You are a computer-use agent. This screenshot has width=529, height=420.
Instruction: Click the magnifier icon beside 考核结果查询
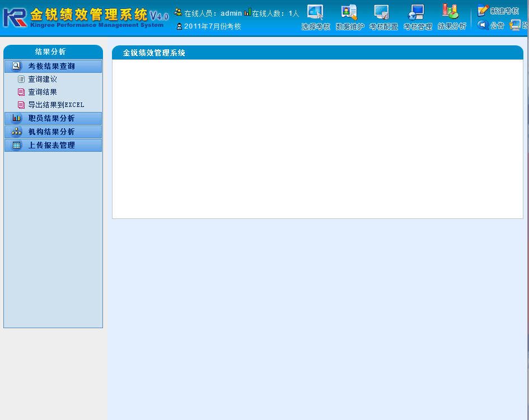(x=16, y=66)
